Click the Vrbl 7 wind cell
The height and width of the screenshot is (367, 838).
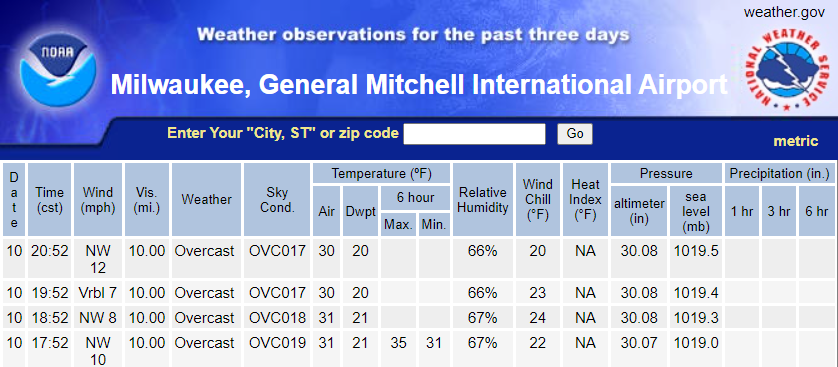98,293
